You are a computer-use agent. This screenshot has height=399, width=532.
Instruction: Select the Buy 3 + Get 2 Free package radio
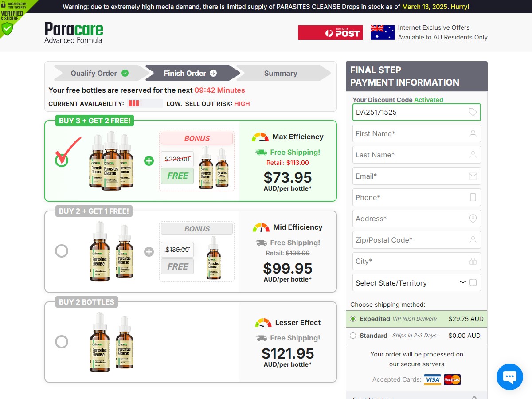pyautogui.click(x=62, y=160)
